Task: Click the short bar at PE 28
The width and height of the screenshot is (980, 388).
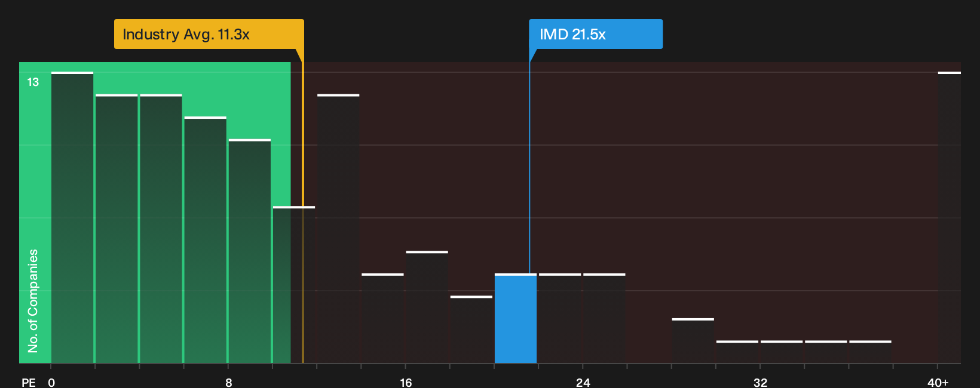Action: point(693,341)
